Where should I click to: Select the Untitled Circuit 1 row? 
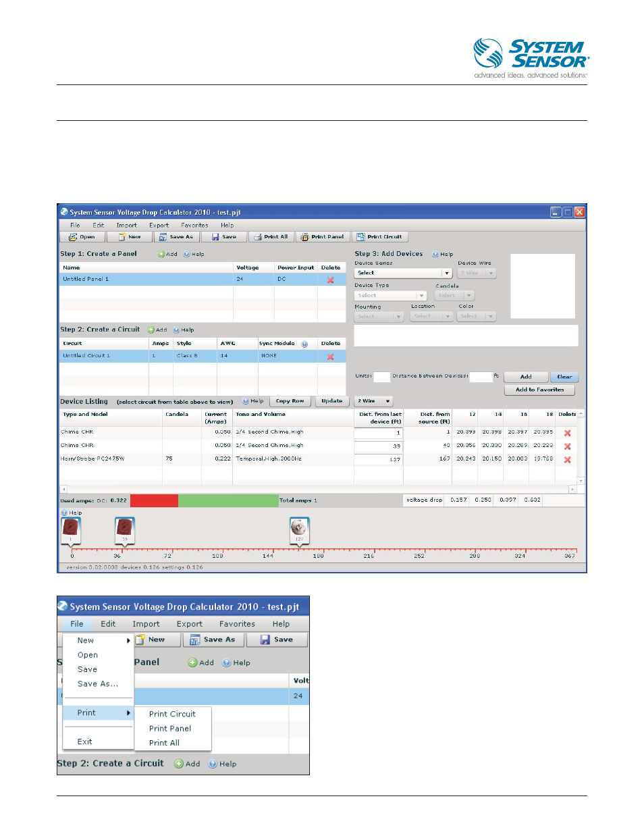click(x=203, y=356)
